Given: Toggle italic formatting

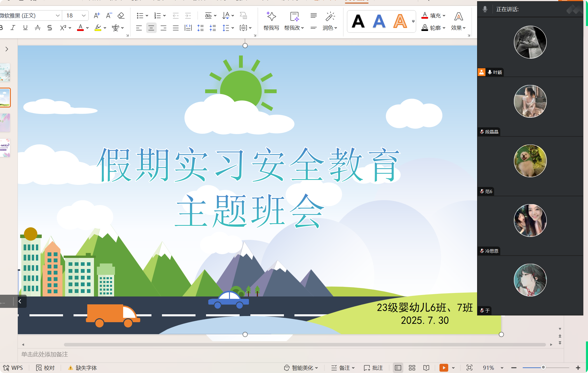Looking at the screenshot, I should coord(13,28).
